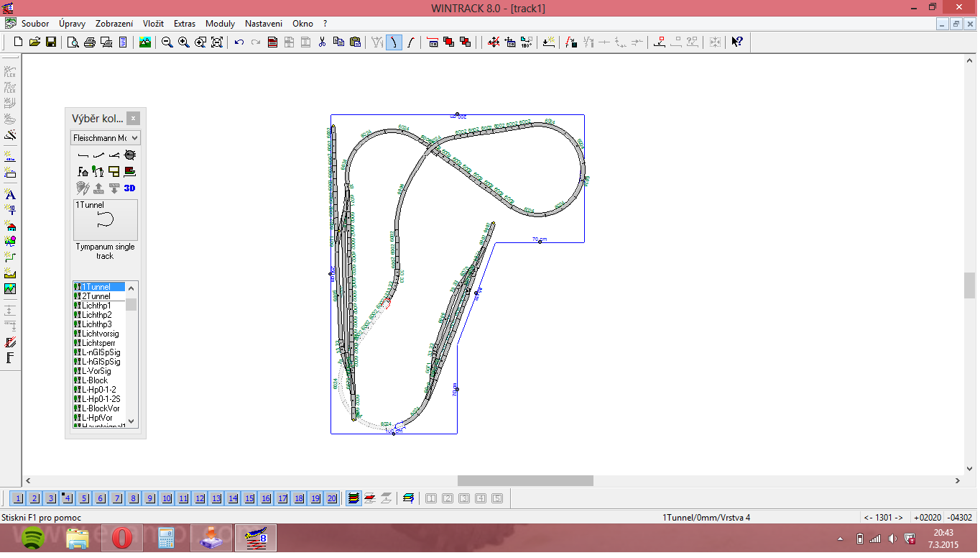
Task: Open the Fleischmann track library dropdown
Action: click(105, 137)
